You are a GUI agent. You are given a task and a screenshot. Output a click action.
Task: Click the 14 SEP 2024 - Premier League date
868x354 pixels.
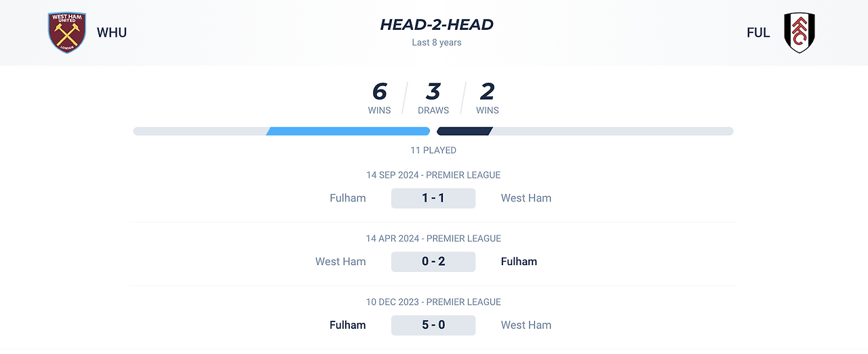pos(433,175)
